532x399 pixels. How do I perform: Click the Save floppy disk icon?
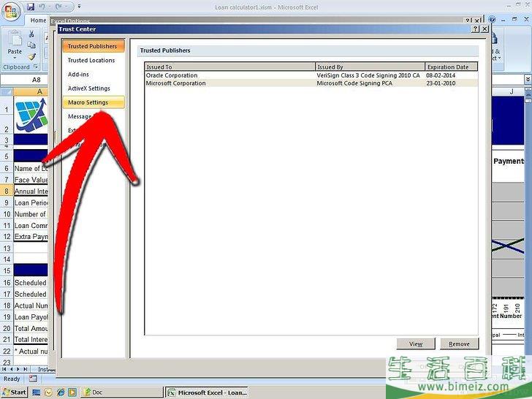[x=31, y=6]
